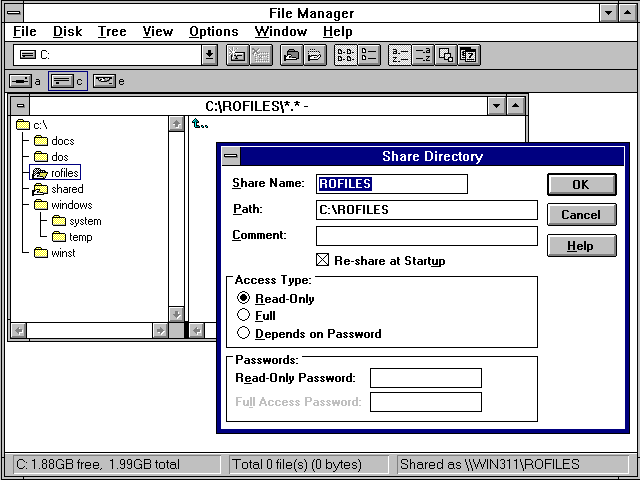Image resolution: width=640 pixels, height=480 pixels.
Task: Click Cancel in Share Directory dialog
Action: click(581, 215)
